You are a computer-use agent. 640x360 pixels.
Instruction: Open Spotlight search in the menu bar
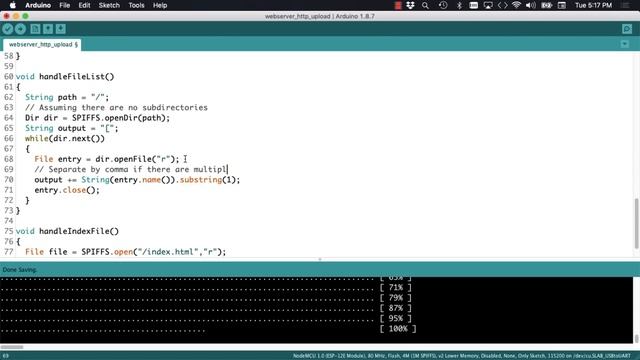[425, 5]
